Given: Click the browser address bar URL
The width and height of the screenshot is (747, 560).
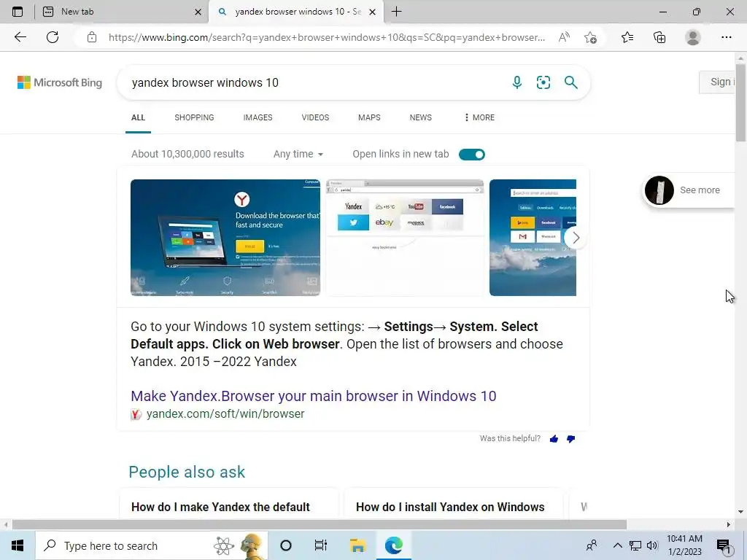Looking at the screenshot, I should coord(327,38).
